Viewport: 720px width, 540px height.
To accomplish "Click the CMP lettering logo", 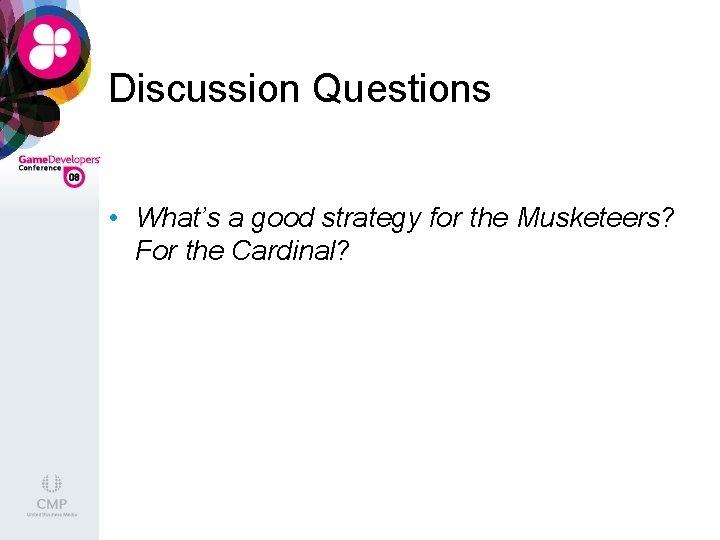I will 51,504.
